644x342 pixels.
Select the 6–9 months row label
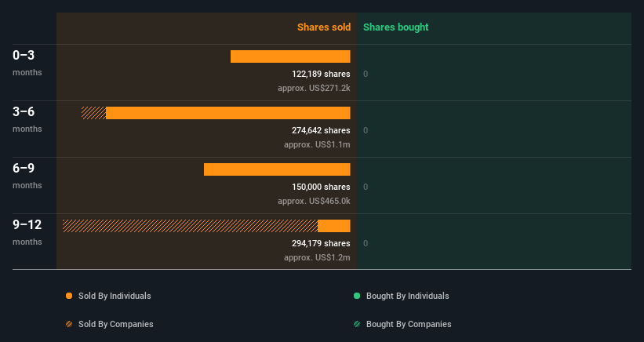(x=27, y=176)
